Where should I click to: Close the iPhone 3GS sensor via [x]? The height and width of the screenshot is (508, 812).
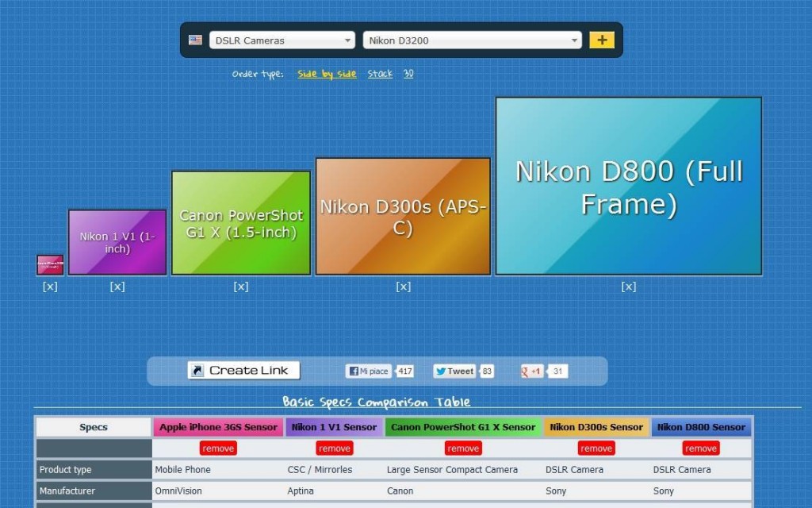(x=50, y=287)
